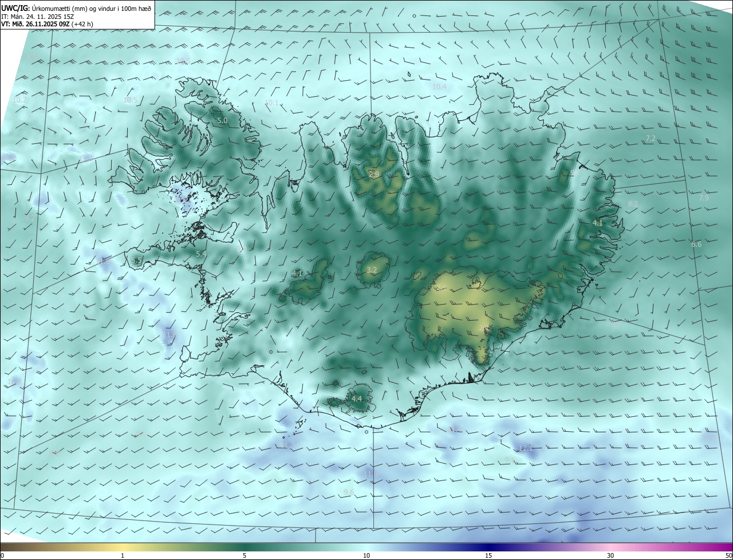Click the colorbar tick label 0
This screenshot has height=560, width=733.
(2, 555)
